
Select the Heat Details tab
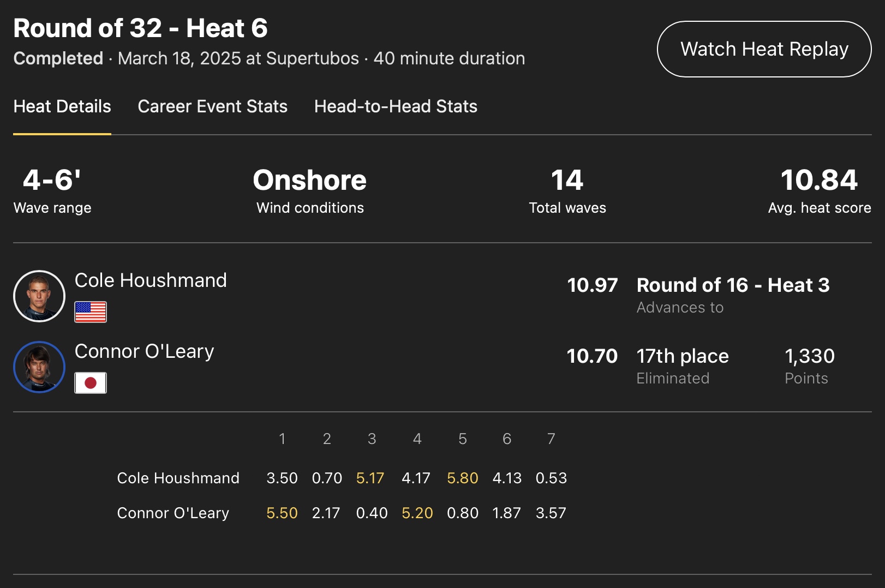(x=62, y=106)
